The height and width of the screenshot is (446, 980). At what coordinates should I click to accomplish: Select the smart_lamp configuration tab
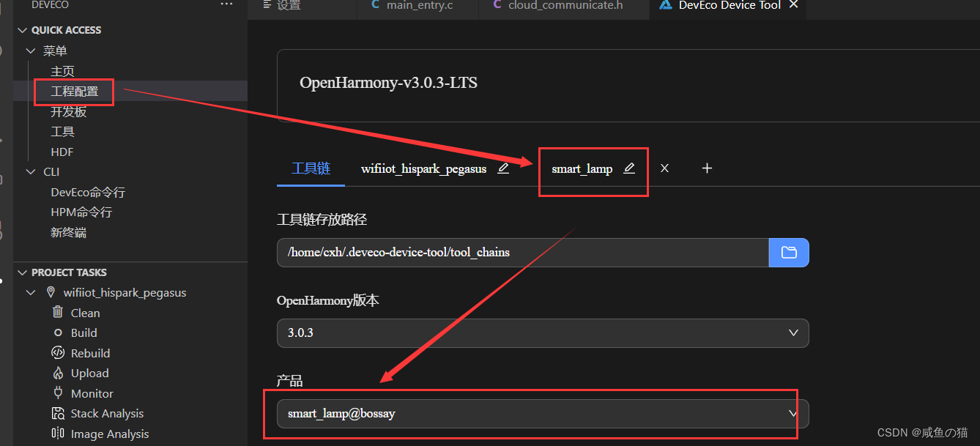(582, 168)
